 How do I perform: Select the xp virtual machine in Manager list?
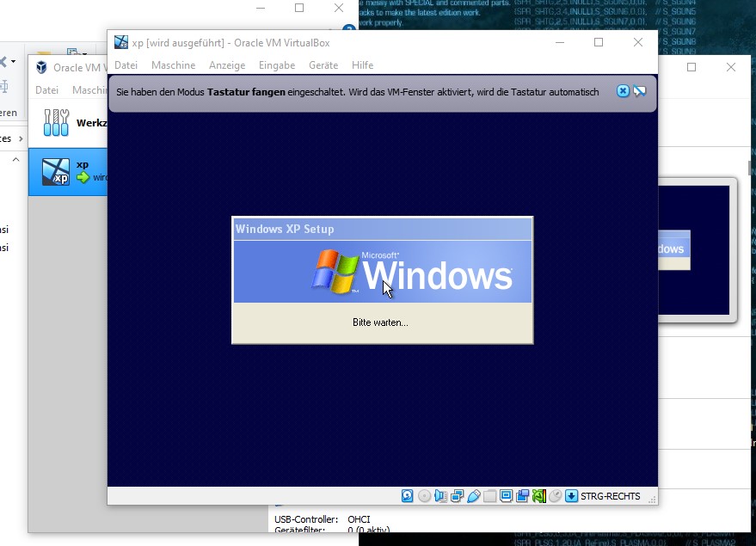(68, 172)
